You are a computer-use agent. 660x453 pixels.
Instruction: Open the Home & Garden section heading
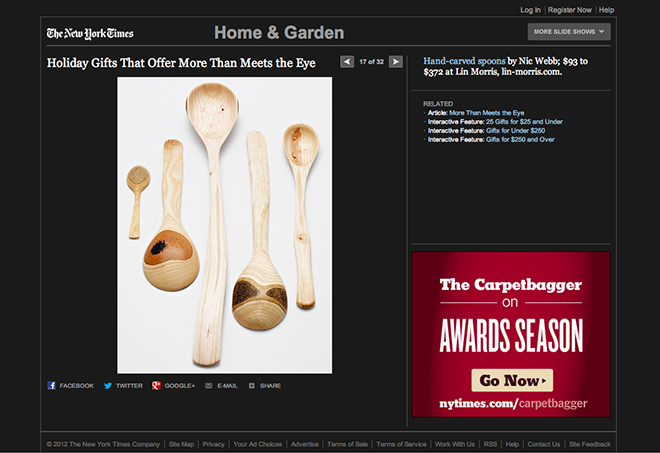click(279, 32)
